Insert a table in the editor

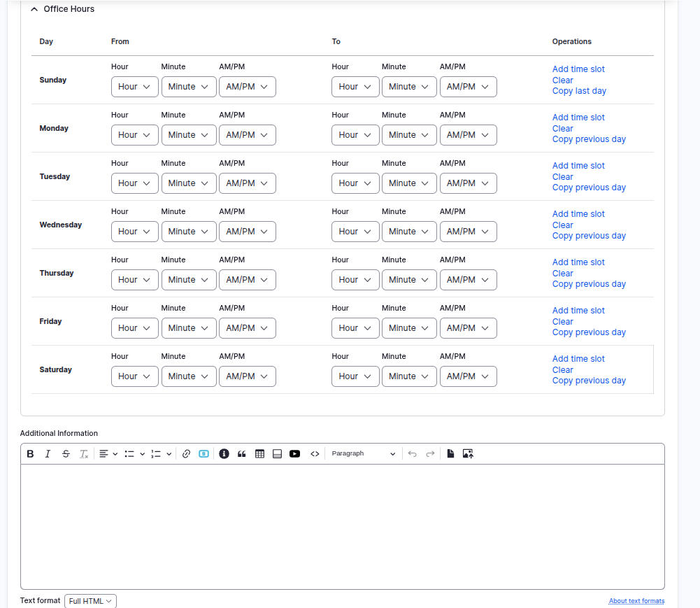click(260, 454)
